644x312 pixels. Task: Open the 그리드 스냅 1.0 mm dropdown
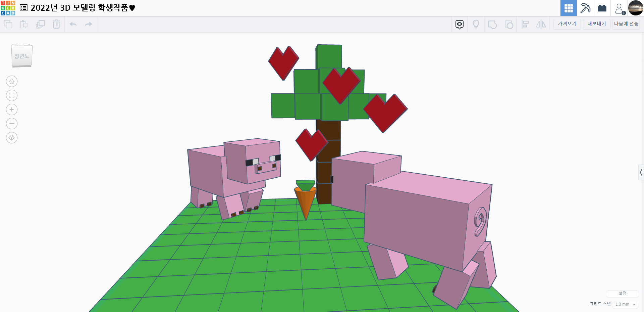[625, 304]
